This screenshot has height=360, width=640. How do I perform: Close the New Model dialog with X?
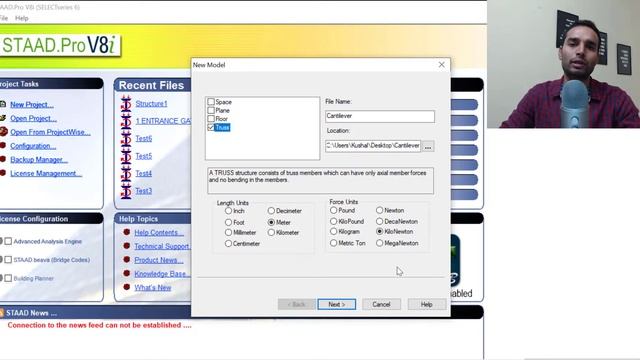coord(441,64)
